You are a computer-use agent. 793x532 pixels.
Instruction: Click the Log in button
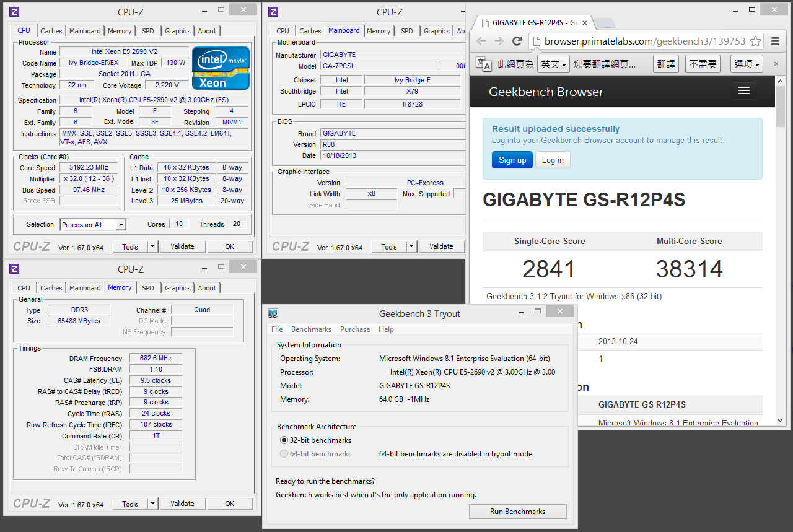click(x=553, y=160)
